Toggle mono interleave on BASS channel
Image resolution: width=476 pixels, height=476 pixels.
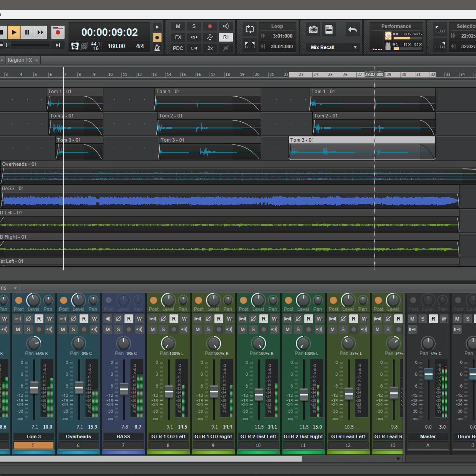click(108, 319)
